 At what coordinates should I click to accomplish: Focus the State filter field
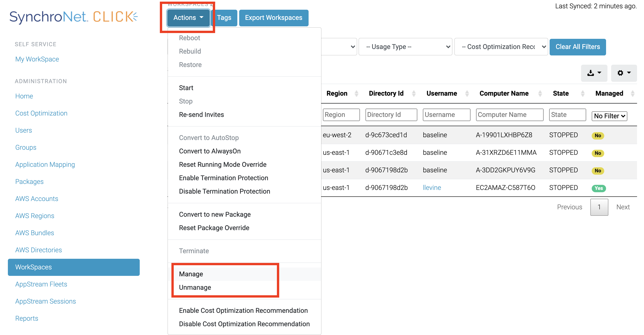[567, 115]
